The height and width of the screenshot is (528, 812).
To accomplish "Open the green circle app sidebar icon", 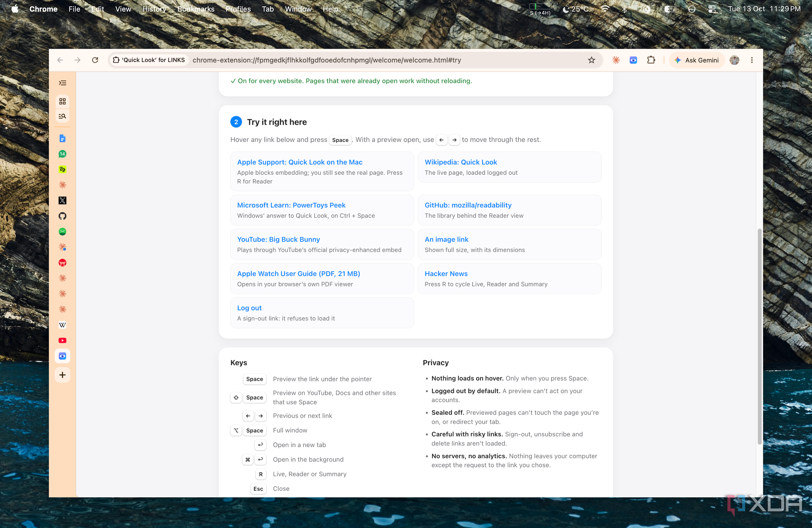I will 62,232.
